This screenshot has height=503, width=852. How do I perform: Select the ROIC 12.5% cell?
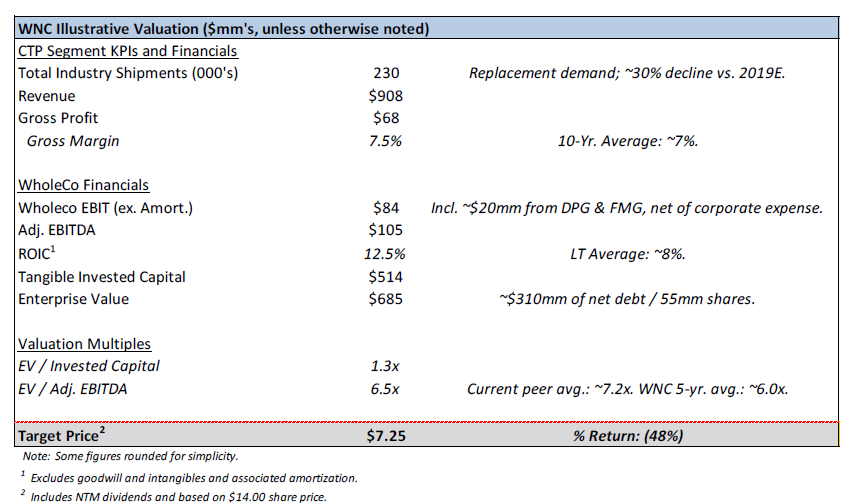click(385, 254)
